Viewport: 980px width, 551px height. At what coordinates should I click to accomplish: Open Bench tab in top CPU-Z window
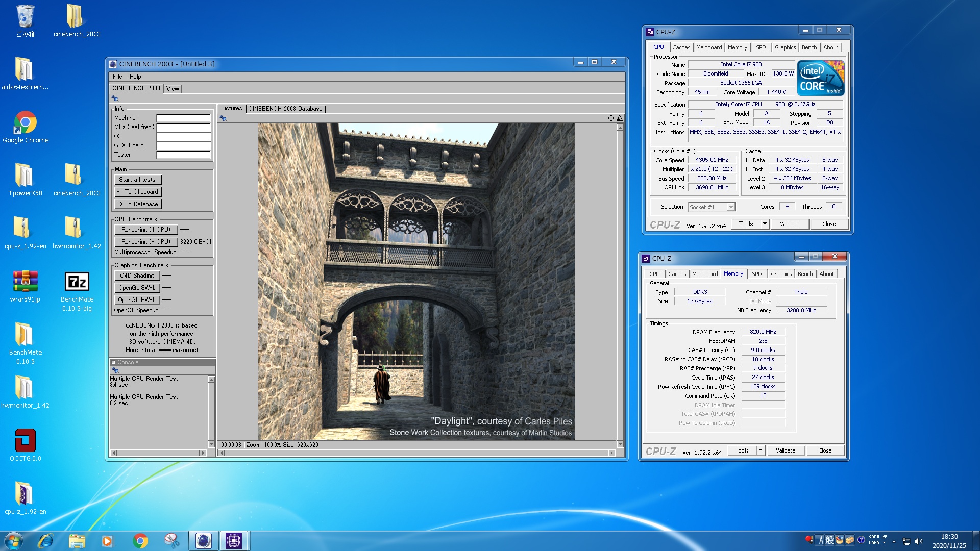810,47
